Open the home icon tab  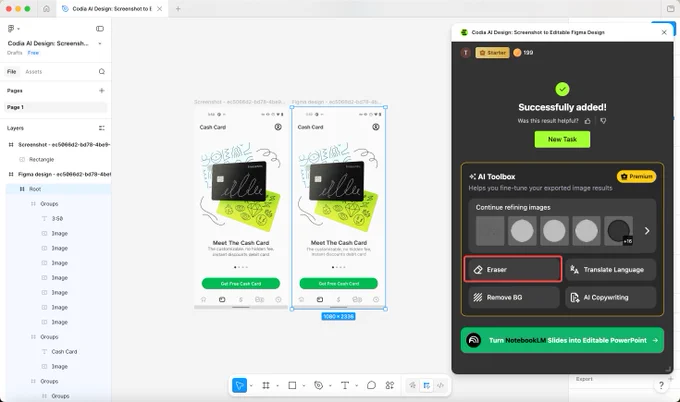point(46,9)
